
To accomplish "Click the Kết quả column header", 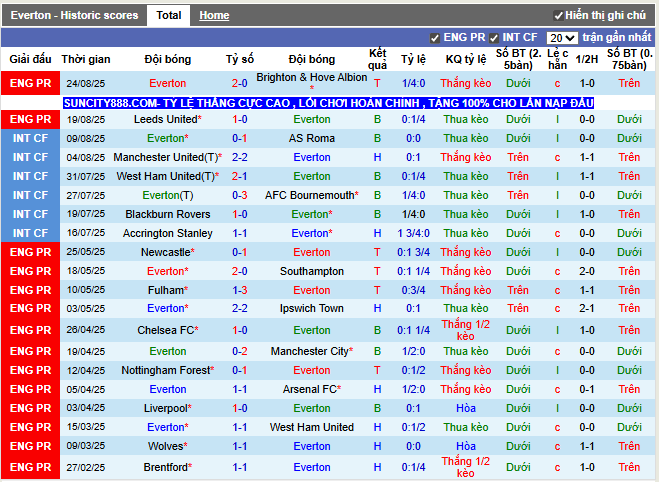I will (x=377, y=59).
